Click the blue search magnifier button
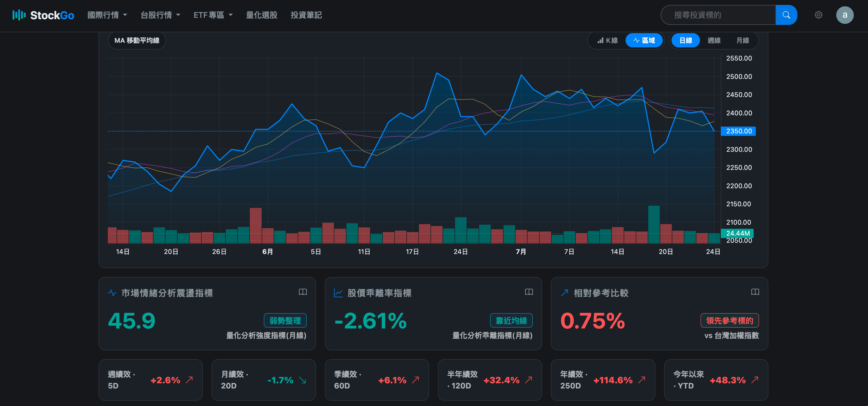 pyautogui.click(x=786, y=15)
